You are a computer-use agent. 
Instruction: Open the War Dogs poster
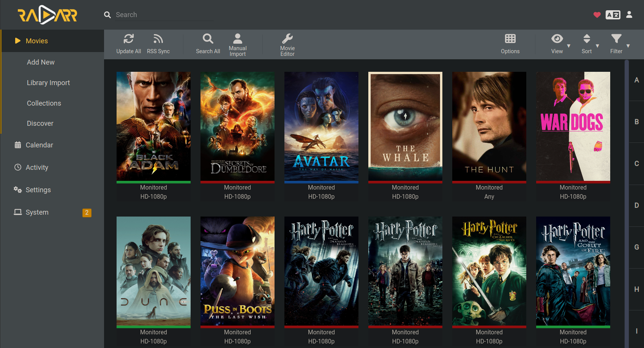[x=573, y=126]
